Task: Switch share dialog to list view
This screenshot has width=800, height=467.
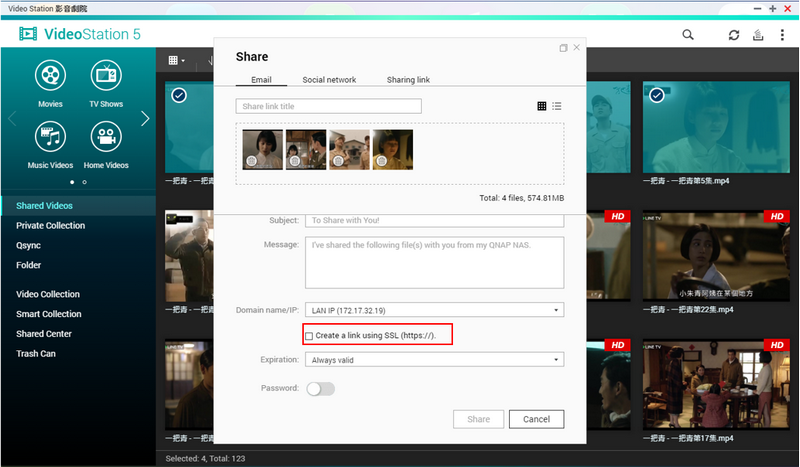Action: point(557,106)
